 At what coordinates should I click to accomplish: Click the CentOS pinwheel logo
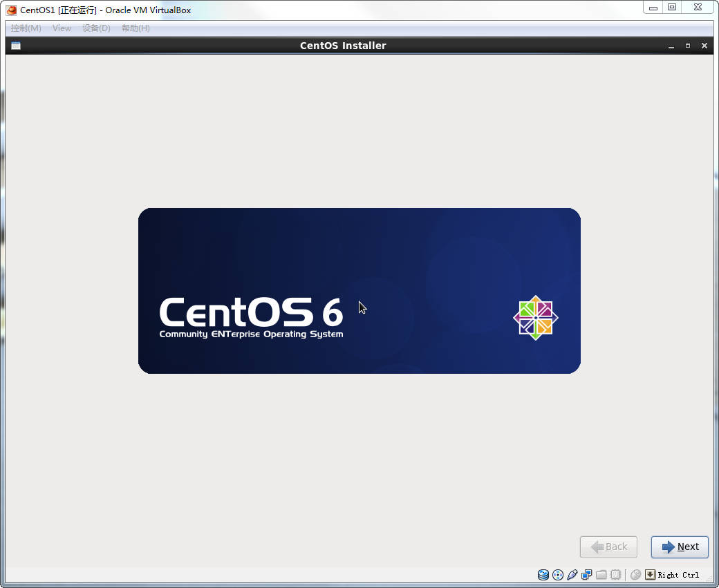536,318
